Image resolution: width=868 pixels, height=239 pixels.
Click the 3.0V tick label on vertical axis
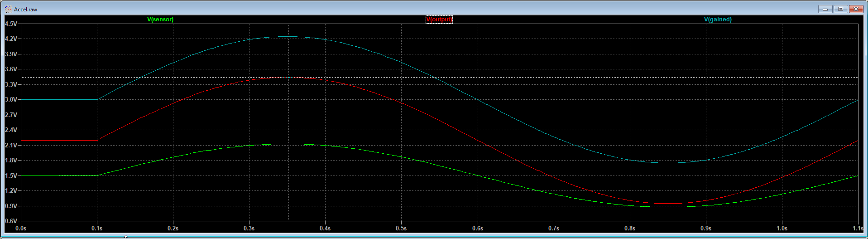[x=11, y=99]
